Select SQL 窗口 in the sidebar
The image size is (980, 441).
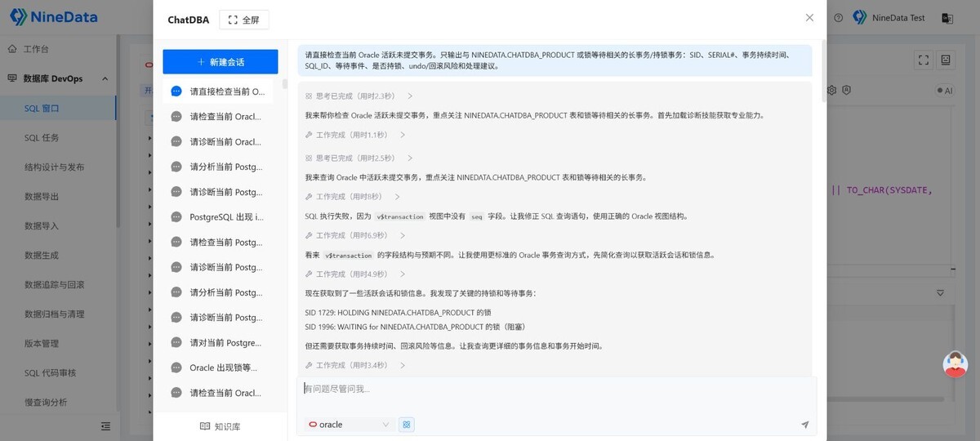tap(58, 108)
